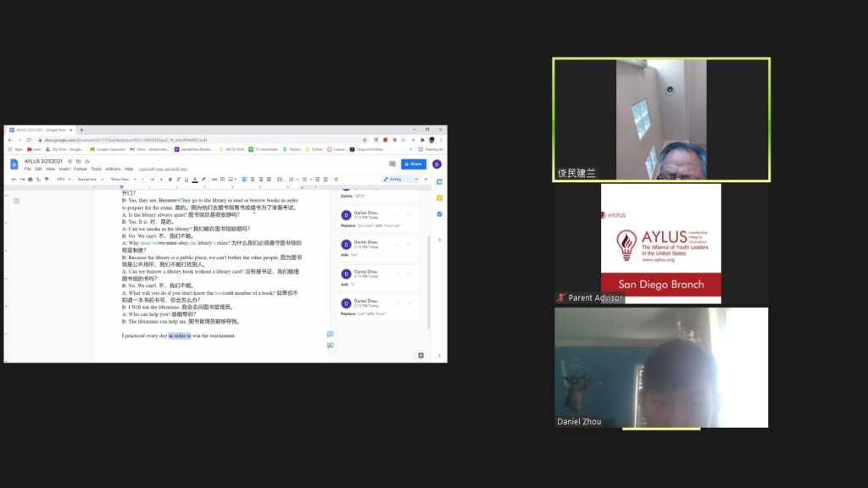This screenshot has height=488, width=868.
Task: Open the Tools menu
Action: point(97,169)
